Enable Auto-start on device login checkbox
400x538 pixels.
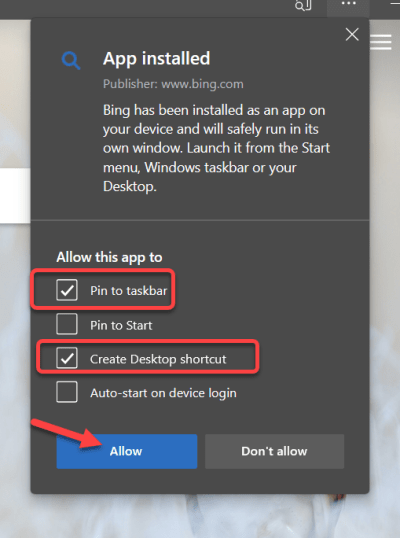click(x=67, y=392)
